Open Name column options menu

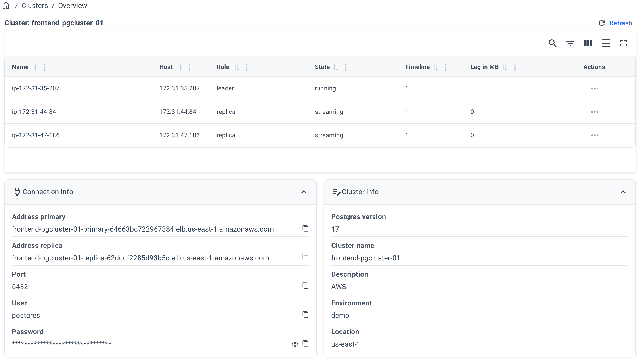coord(44,67)
